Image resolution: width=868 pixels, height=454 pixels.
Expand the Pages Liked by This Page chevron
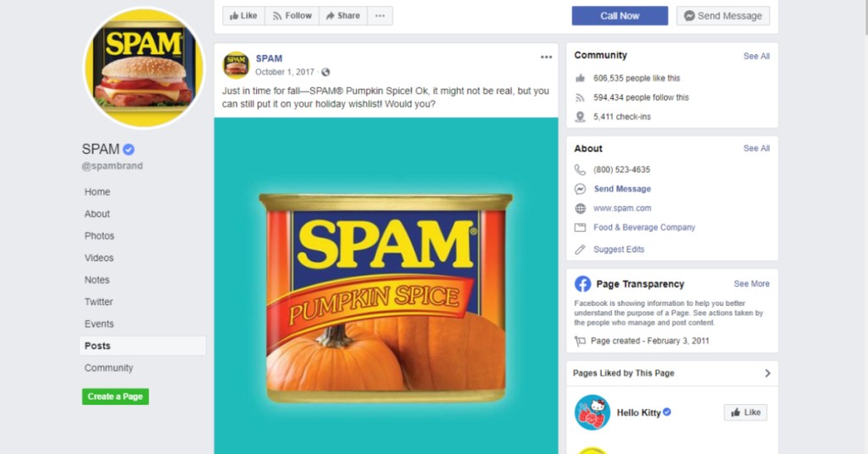pyautogui.click(x=767, y=373)
